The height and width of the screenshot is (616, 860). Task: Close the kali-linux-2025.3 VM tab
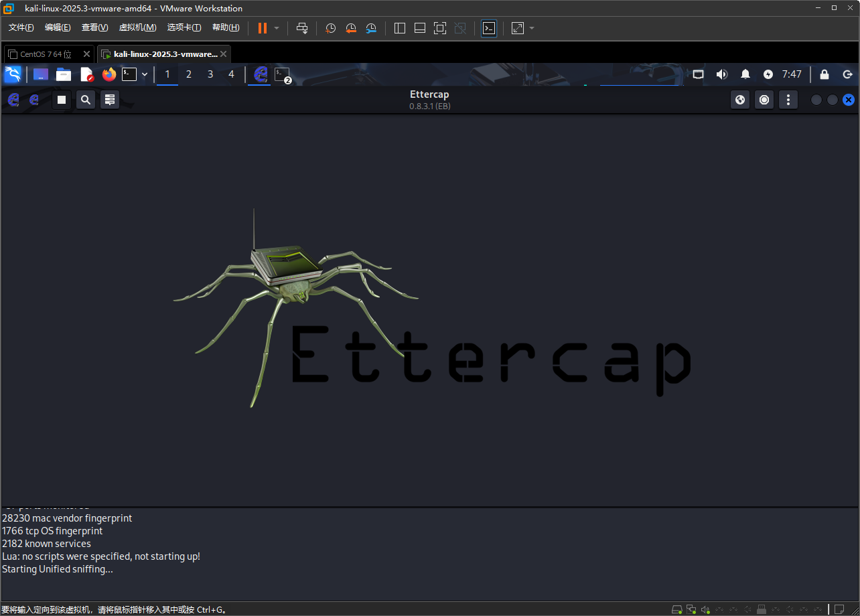[224, 54]
